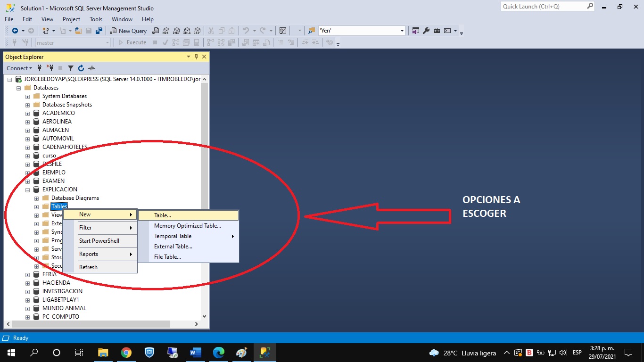644x362 pixels.
Task: Open the 'Yen' search combo box dropdown
Action: pos(402,31)
